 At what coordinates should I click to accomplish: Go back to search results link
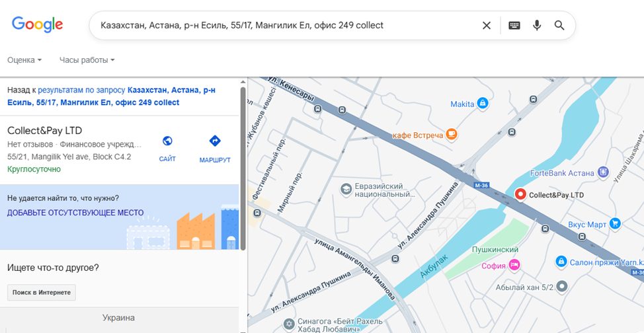(x=111, y=96)
